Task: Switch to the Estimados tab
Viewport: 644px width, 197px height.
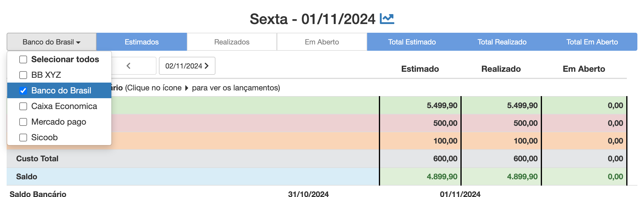Action: click(x=142, y=42)
